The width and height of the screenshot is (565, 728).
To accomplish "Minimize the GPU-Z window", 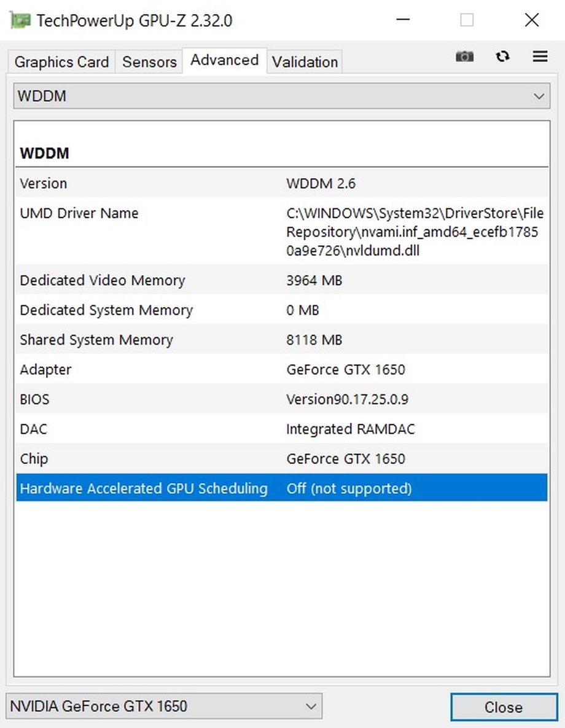I will (403, 20).
